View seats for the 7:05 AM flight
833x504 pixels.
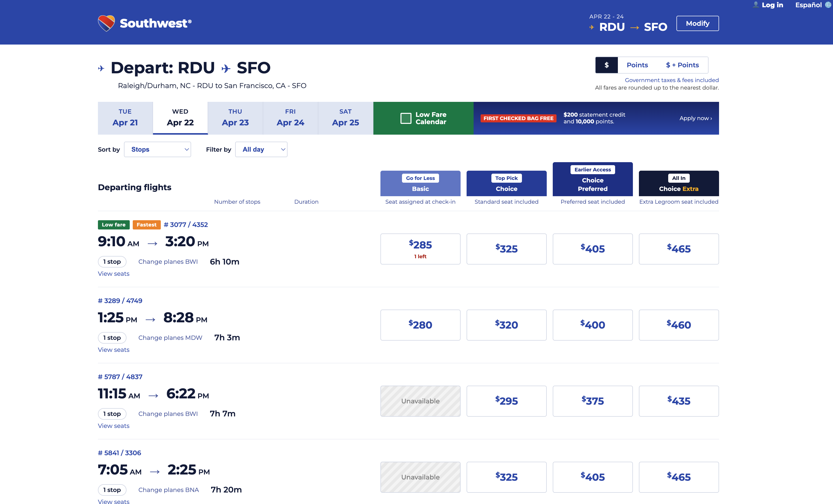(114, 501)
